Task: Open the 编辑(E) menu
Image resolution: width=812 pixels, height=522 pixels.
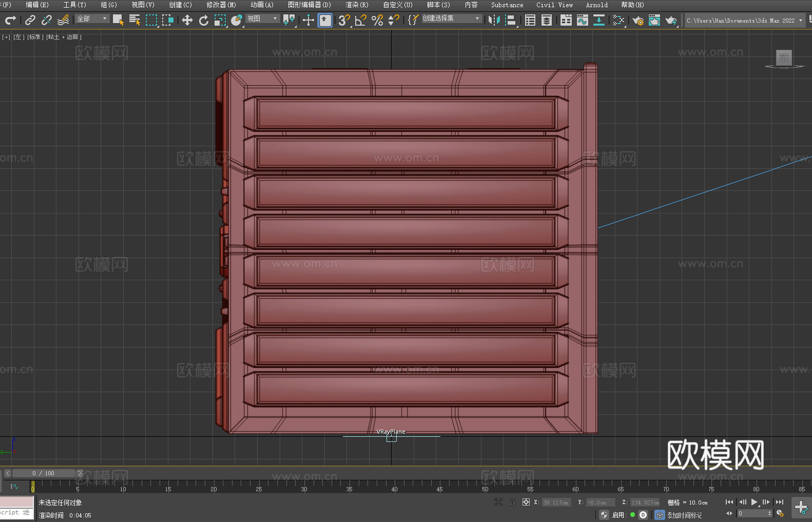Action: 37,5
